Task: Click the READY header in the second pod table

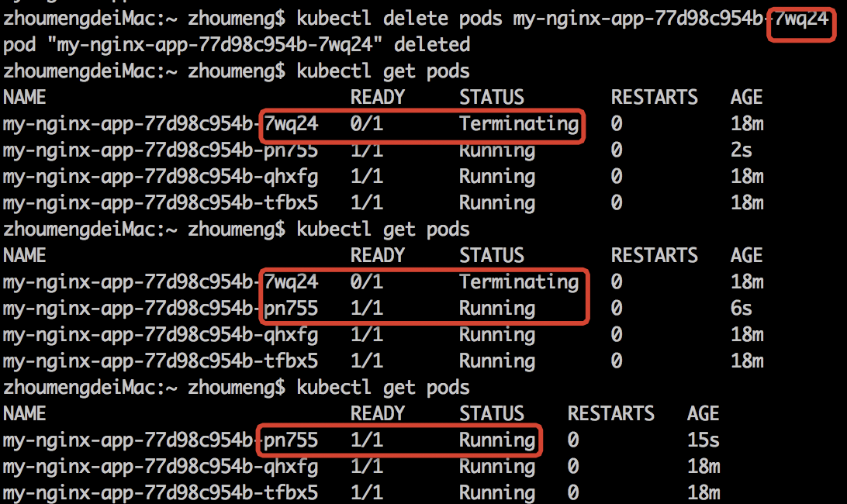Action: tap(378, 256)
